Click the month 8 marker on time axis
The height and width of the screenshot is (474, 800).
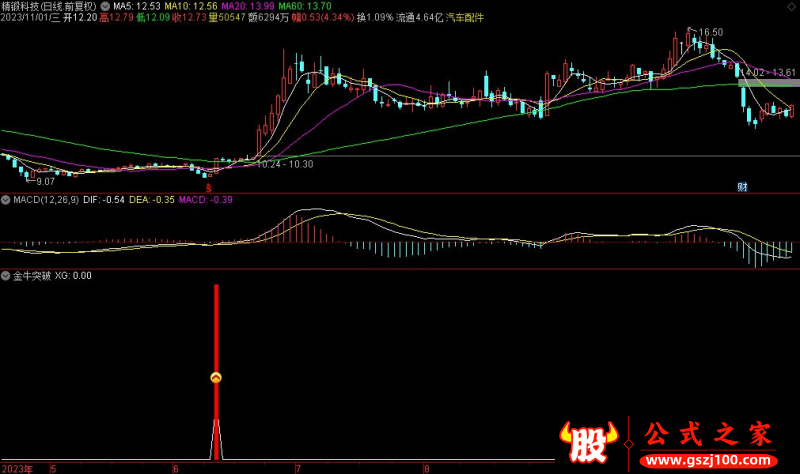point(426,468)
